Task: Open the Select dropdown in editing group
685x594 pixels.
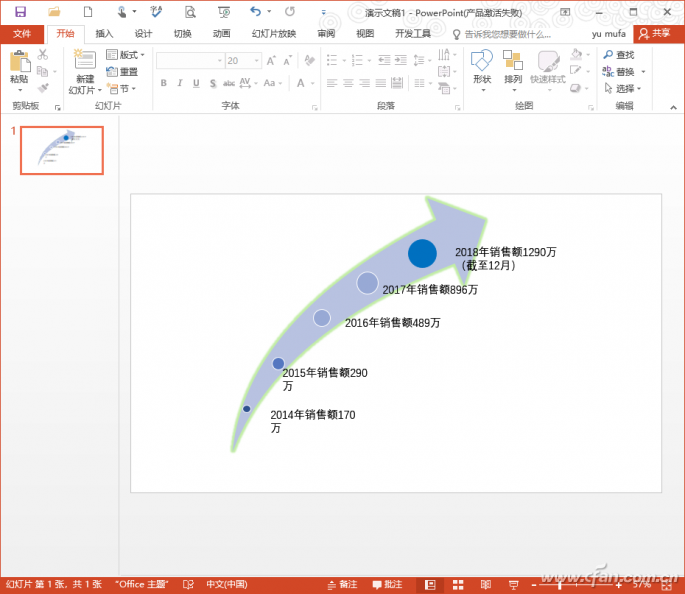Action: 625,88
